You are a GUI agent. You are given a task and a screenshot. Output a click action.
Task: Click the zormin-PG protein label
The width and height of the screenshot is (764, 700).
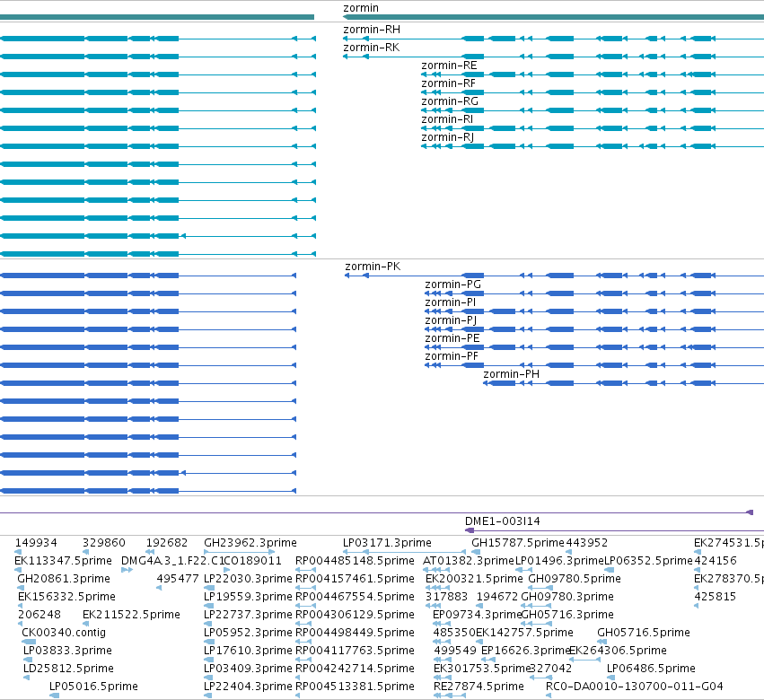tap(453, 284)
